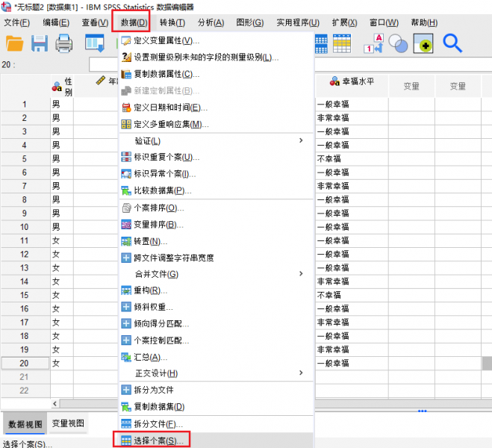This screenshot has width=492, height=448.
Task: Open the 分析(A) menu
Action: [x=211, y=22]
